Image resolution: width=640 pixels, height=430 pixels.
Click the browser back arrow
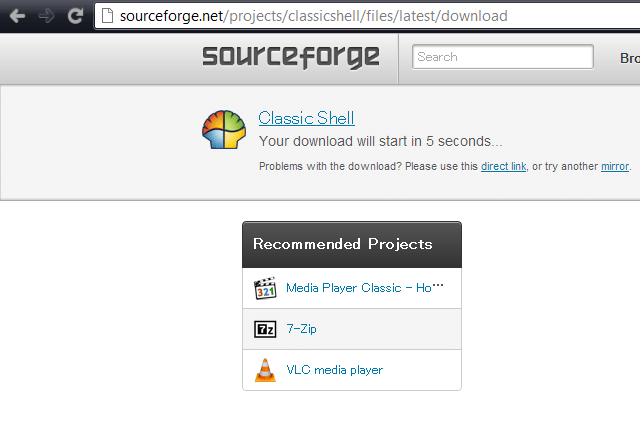[17, 16]
